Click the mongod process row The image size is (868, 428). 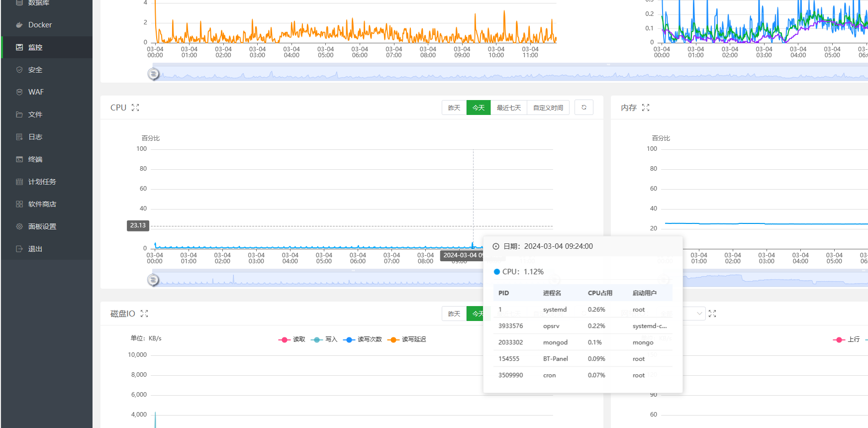(x=583, y=342)
